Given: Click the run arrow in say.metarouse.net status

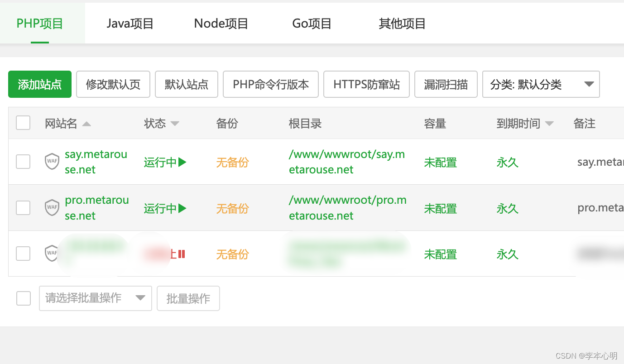Looking at the screenshot, I should pyautogui.click(x=182, y=162).
